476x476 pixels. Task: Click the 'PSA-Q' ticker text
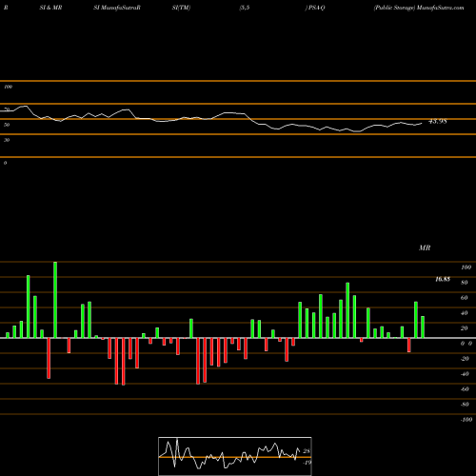pyautogui.click(x=316, y=8)
